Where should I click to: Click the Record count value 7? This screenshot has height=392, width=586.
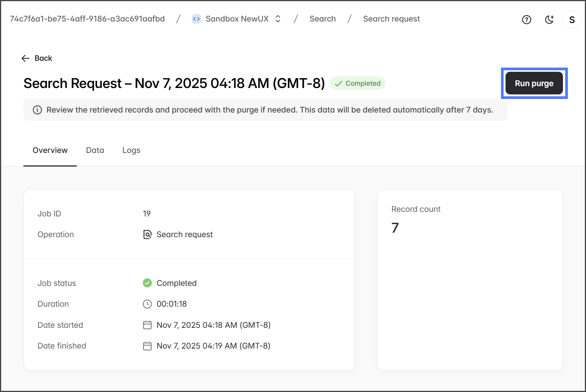click(x=395, y=228)
